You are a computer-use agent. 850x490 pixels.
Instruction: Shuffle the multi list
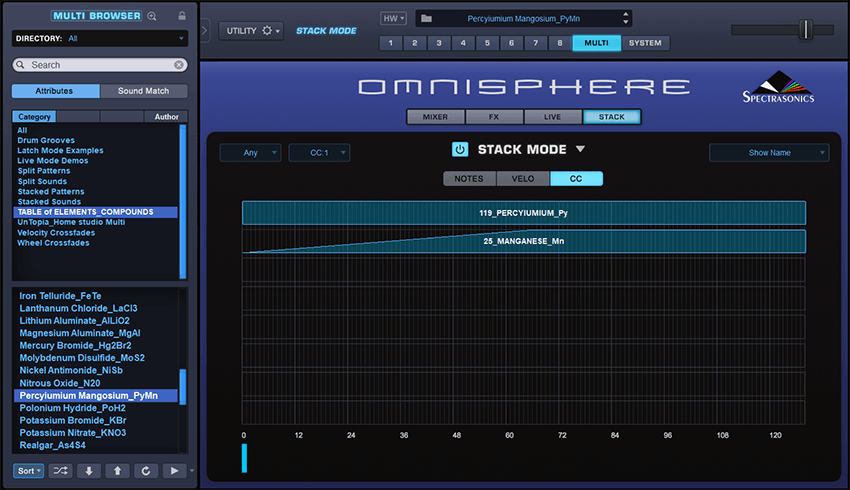60,470
